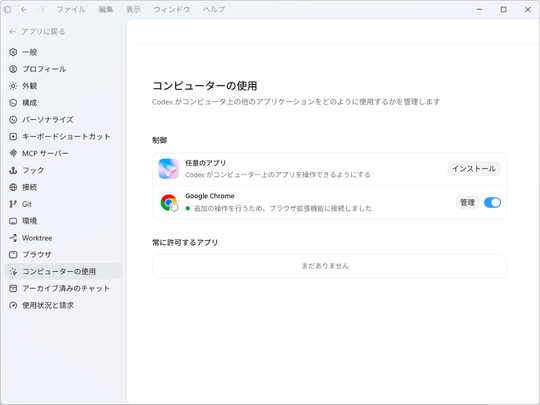The width and height of the screenshot is (540, 405).
Task: Select 外観 in the sidebar
Action: click(30, 86)
